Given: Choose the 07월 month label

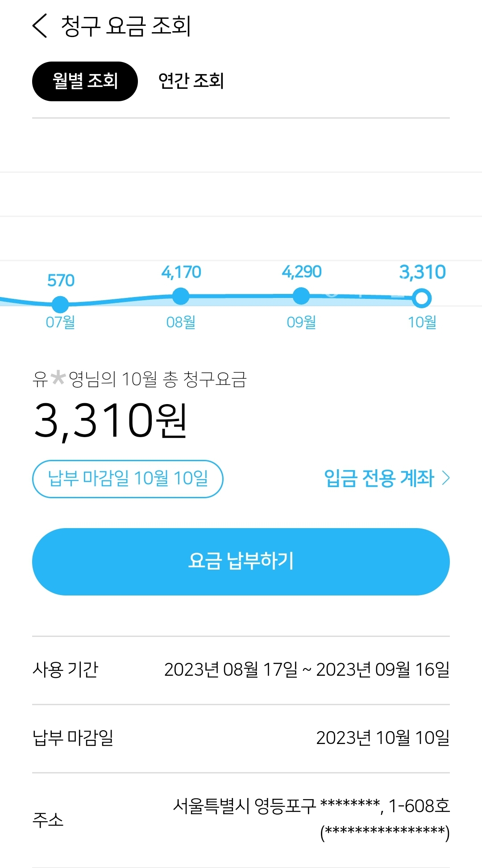Looking at the screenshot, I should (60, 322).
